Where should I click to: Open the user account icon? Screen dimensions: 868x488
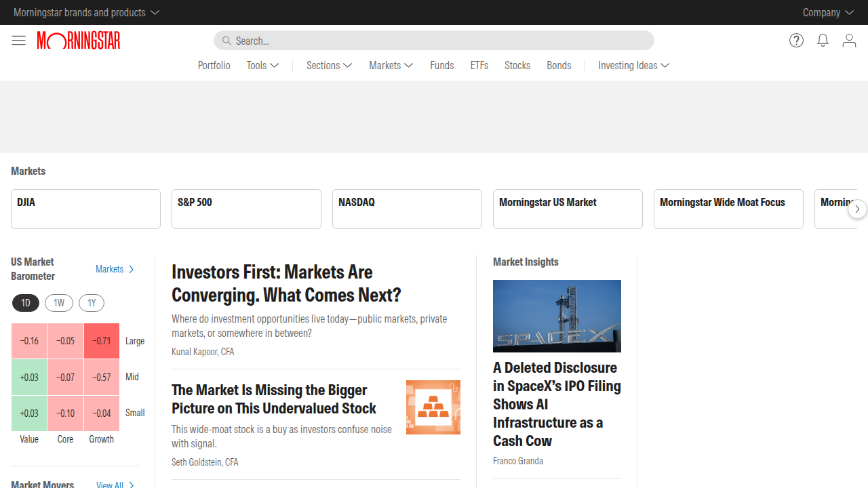pos(849,41)
